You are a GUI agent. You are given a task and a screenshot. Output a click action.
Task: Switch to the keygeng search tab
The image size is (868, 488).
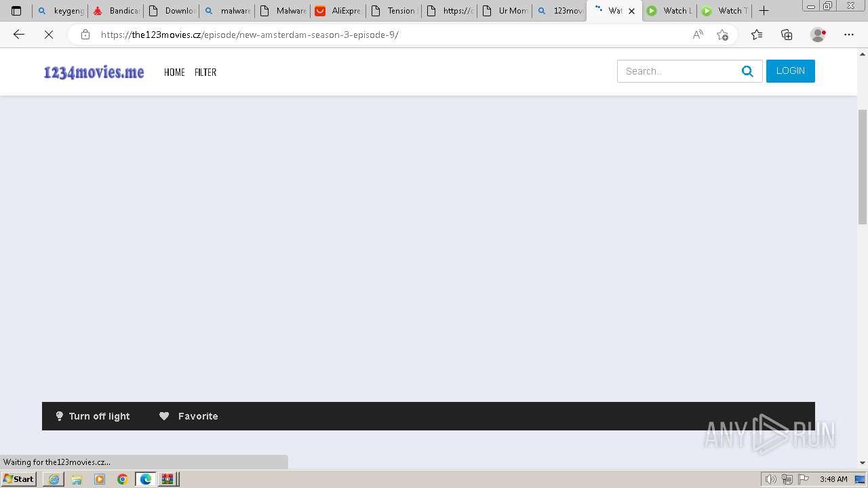click(x=60, y=11)
